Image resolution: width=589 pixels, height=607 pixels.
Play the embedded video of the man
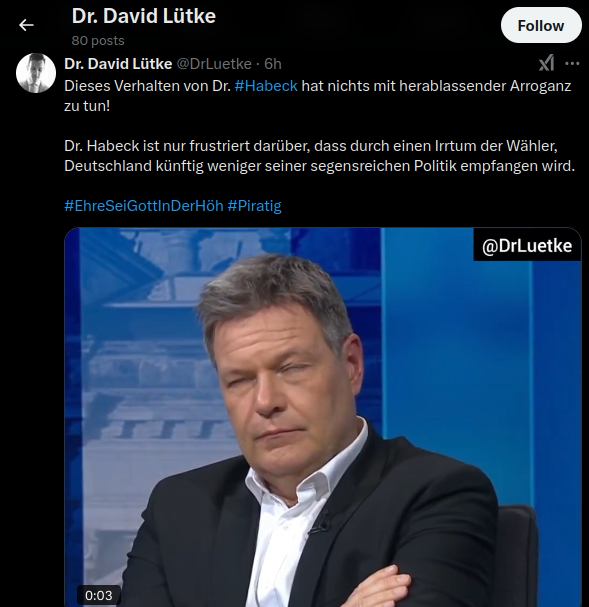pos(323,417)
